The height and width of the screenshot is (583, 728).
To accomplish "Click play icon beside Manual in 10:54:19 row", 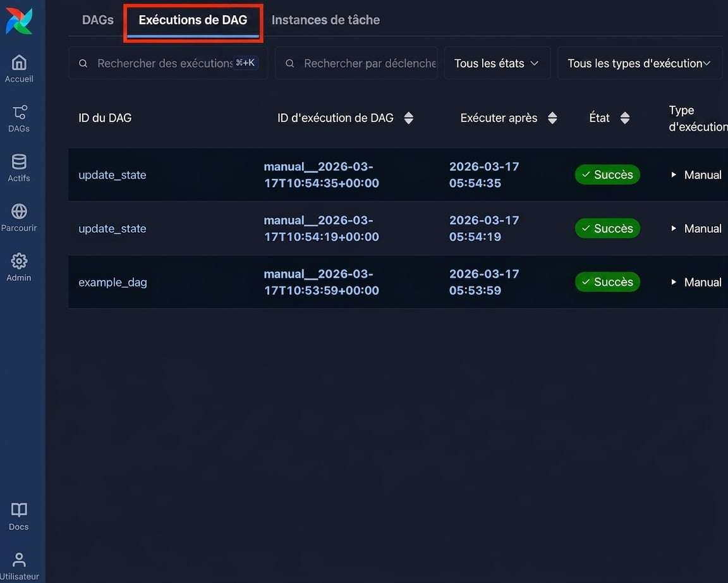I will (x=673, y=228).
